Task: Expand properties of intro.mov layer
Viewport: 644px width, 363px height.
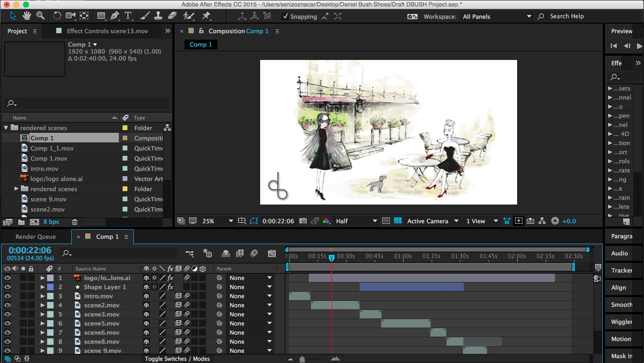Action: [x=42, y=296]
